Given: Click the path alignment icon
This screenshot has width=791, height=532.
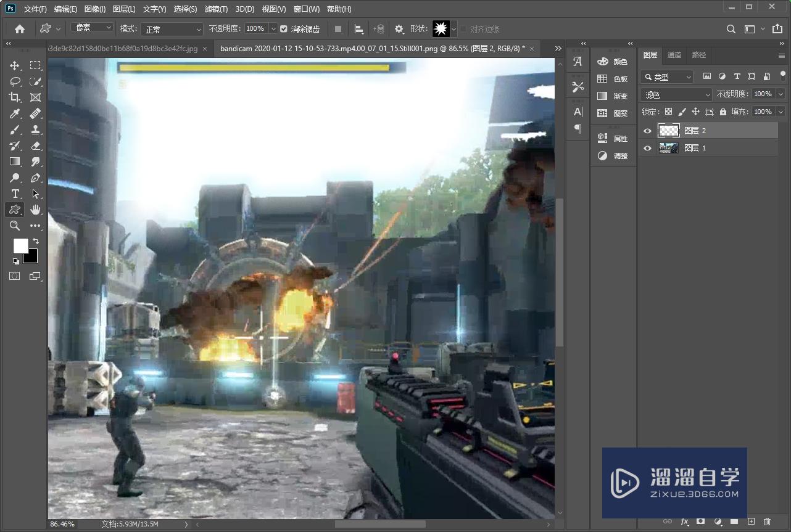Looking at the screenshot, I should [x=358, y=29].
